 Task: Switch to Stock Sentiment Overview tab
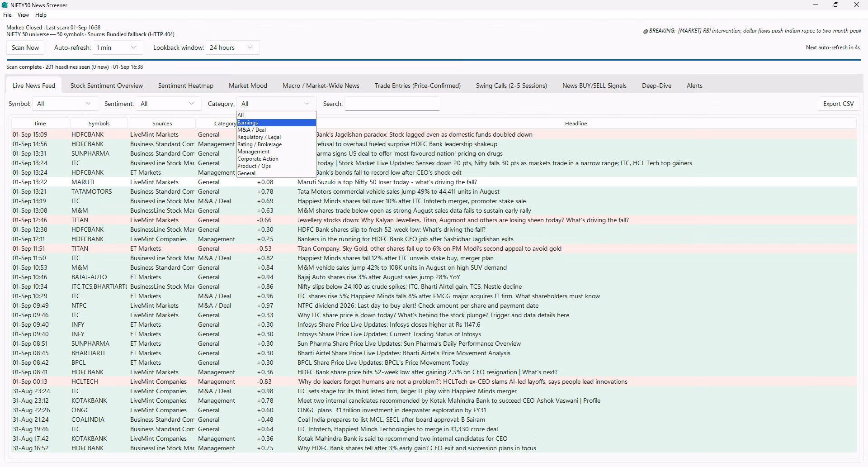point(107,86)
